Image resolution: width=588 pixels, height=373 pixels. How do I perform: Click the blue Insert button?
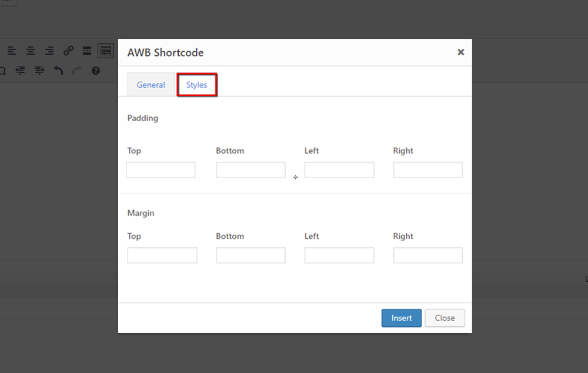pos(402,318)
